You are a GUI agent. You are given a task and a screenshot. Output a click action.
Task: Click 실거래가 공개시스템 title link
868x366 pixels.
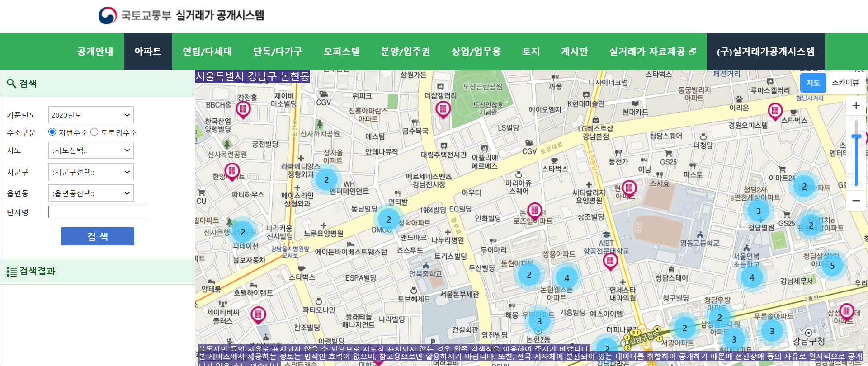[x=220, y=15]
